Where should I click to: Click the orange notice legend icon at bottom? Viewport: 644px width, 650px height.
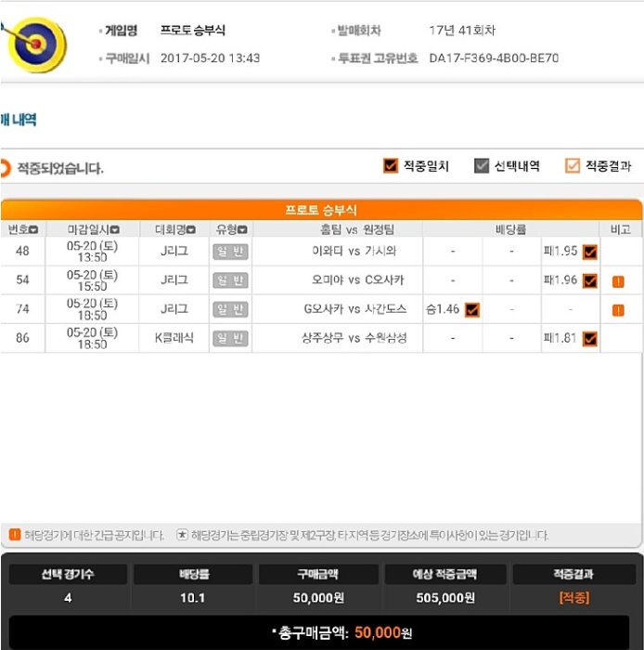tap(15, 534)
